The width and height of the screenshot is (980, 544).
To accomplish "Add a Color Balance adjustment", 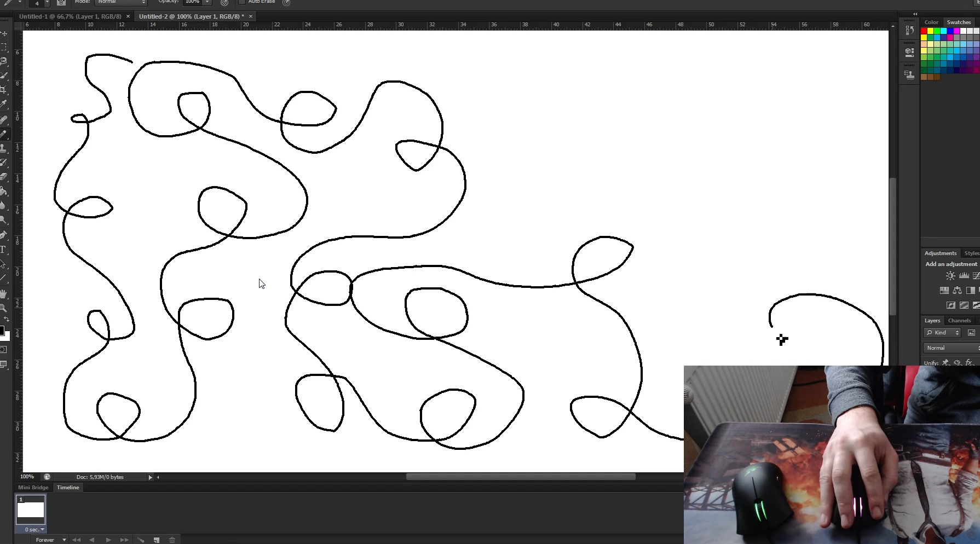I will [957, 291].
